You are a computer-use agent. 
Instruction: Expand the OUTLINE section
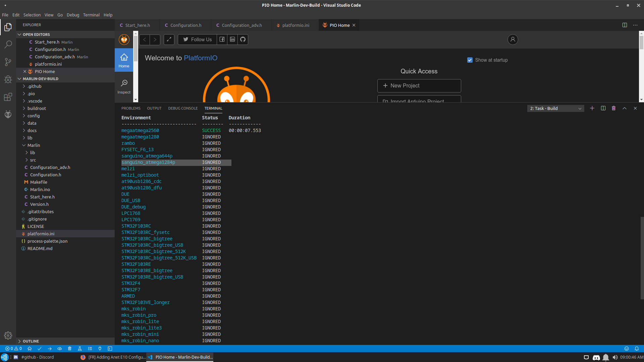click(31, 341)
